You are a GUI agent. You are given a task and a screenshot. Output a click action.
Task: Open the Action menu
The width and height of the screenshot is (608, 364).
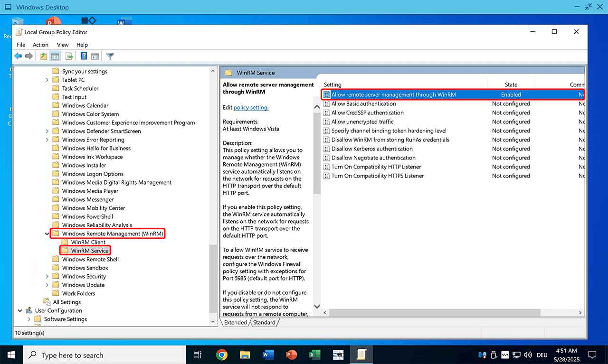point(40,45)
